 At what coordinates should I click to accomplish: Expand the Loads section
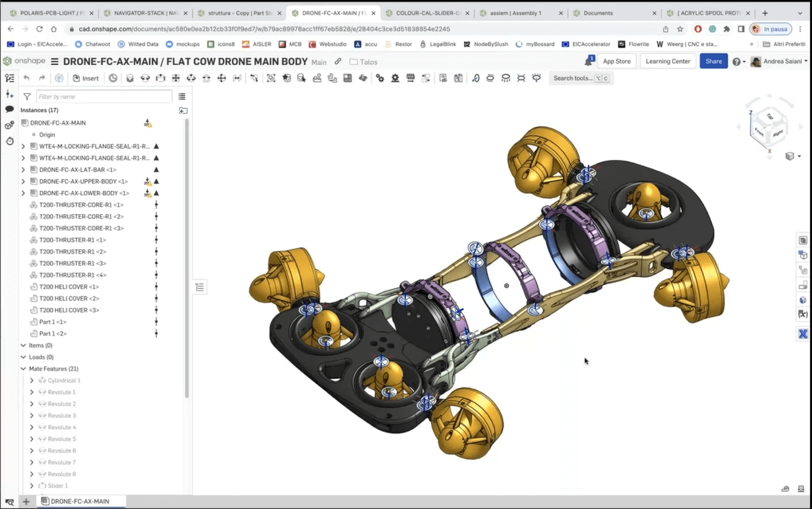23,357
